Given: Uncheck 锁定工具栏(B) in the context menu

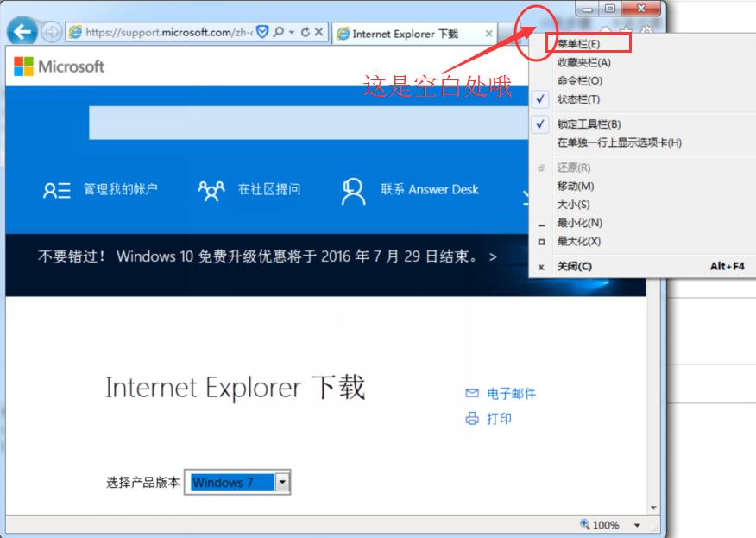Looking at the screenshot, I should tap(644, 124).
